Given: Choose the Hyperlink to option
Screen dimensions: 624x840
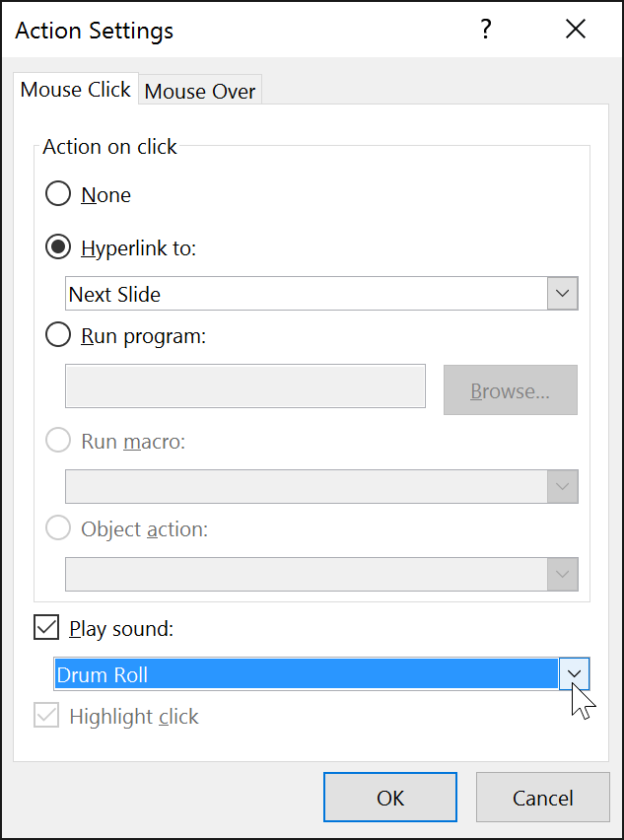Looking at the screenshot, I should pyautogui.click(x=57, y=247).
